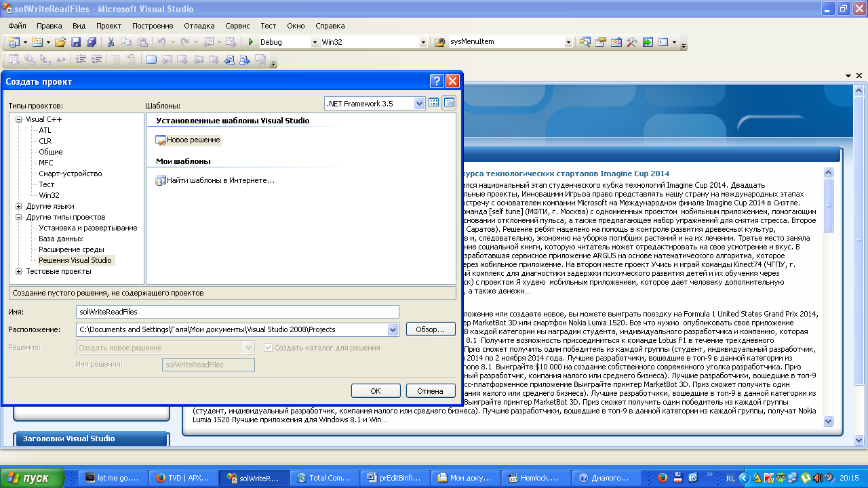The image size is (868, 488).
Task: Click the Decrease Indent icon
Action: (81, 60)
